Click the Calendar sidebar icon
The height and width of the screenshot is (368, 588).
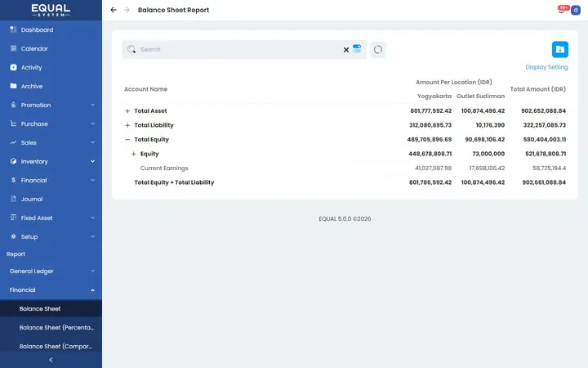pyautogui.click(x=14, y=48)
